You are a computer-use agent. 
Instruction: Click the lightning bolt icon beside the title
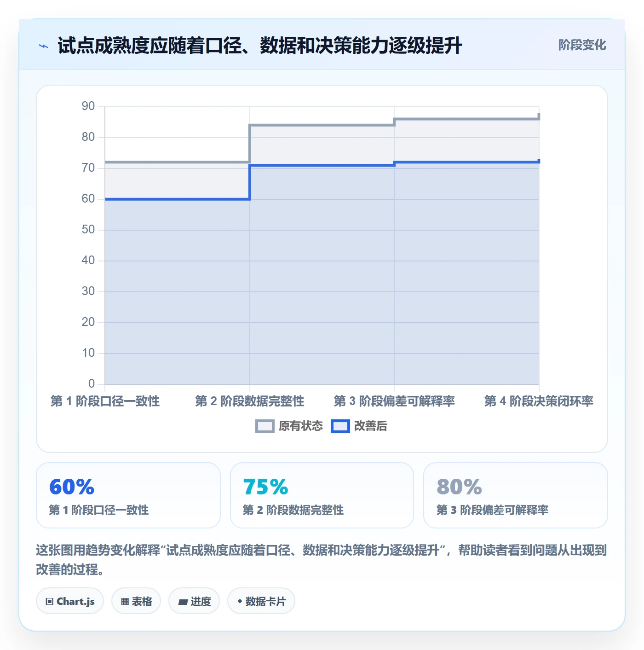(x=44, y=46)
